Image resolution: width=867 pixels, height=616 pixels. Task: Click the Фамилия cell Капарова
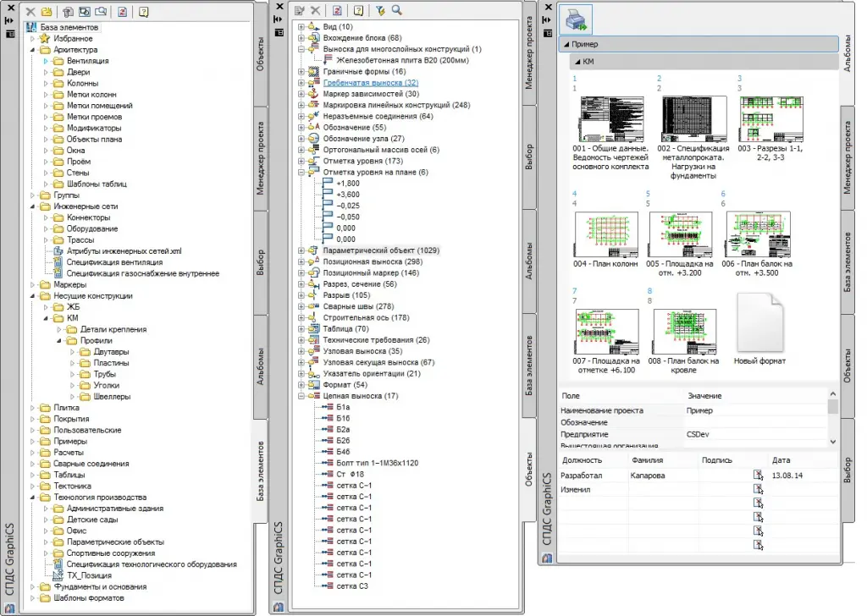(x=648, y=476)
